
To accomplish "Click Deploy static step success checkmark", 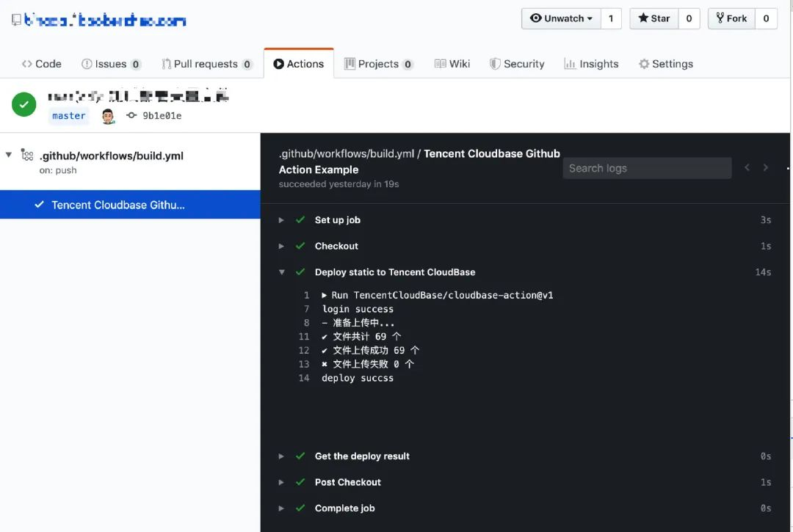I will click(300, 272).
